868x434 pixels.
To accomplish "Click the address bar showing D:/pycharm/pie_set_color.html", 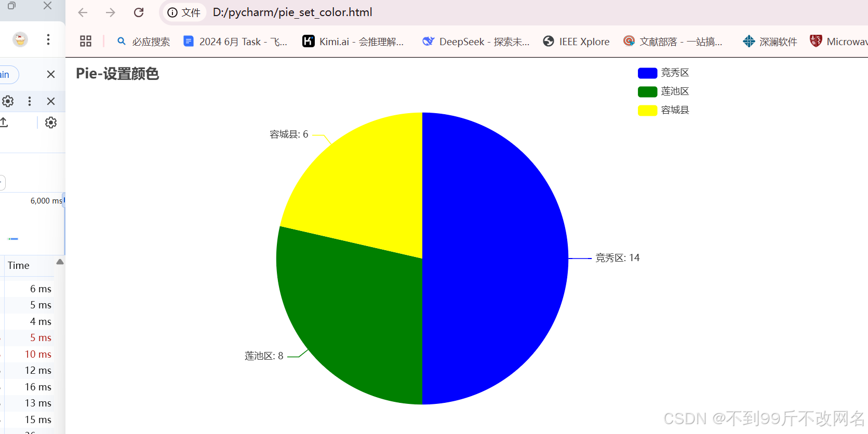I will [x=292, y=12].
